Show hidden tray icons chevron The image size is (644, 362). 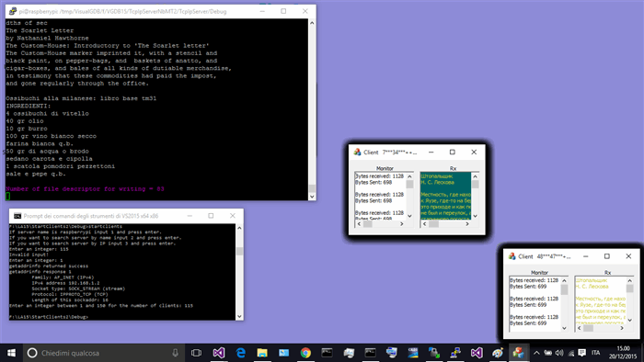coord(536,353)
